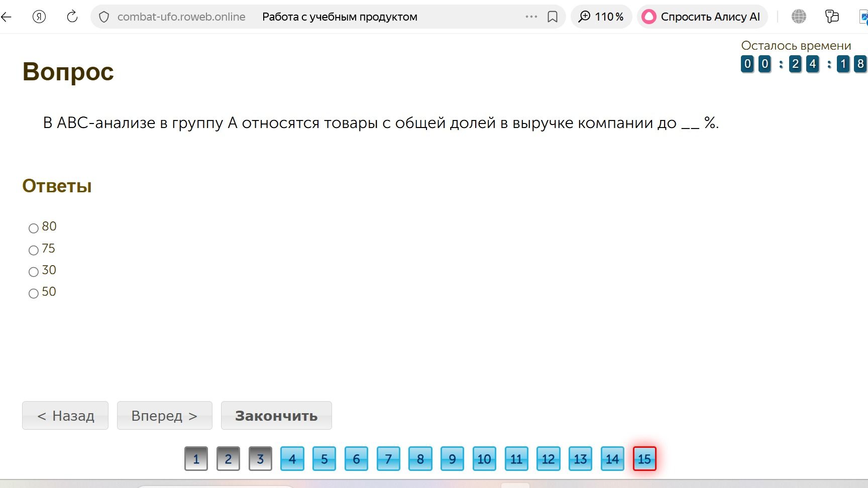Viewport: 868px width, 488px height.
Task: Reload the page with the refresh icon
Action: point(72,17)
